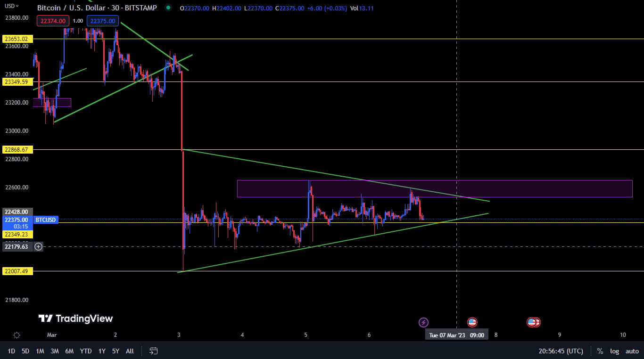Click the double flag event icons near March 9

533,322
